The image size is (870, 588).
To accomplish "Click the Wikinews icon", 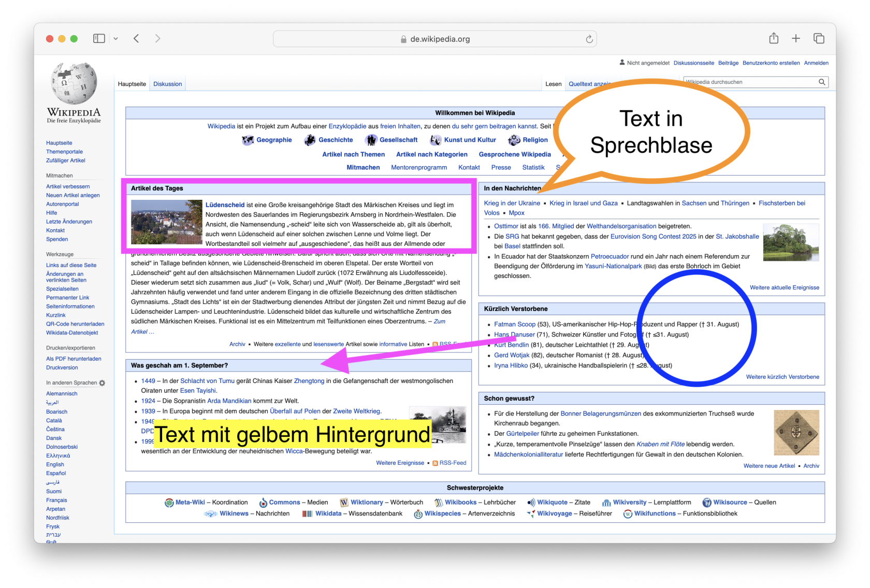I will point(211,513).
